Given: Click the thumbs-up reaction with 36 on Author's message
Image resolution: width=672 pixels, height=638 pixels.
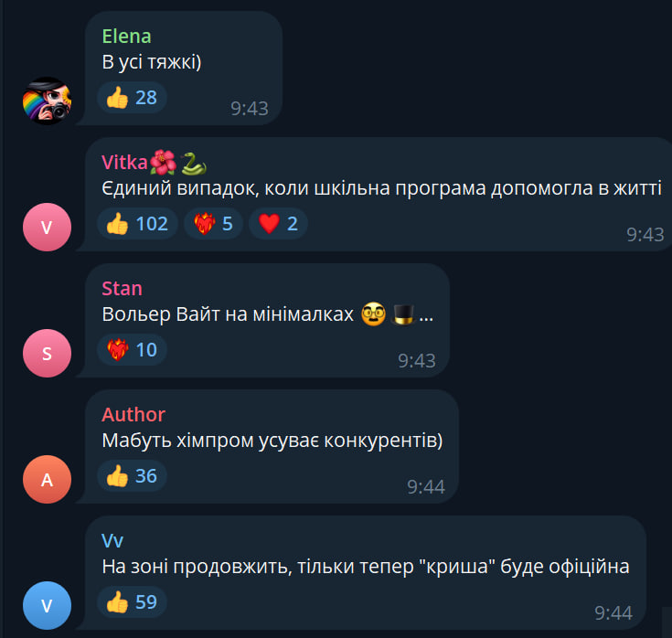Looking at the screenshot, I should (132, 475).
